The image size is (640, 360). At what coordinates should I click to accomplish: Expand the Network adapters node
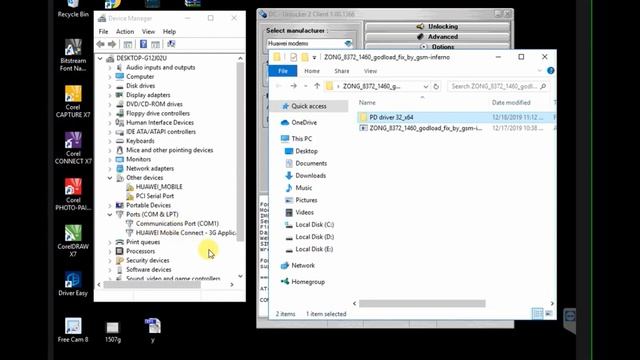110,169
